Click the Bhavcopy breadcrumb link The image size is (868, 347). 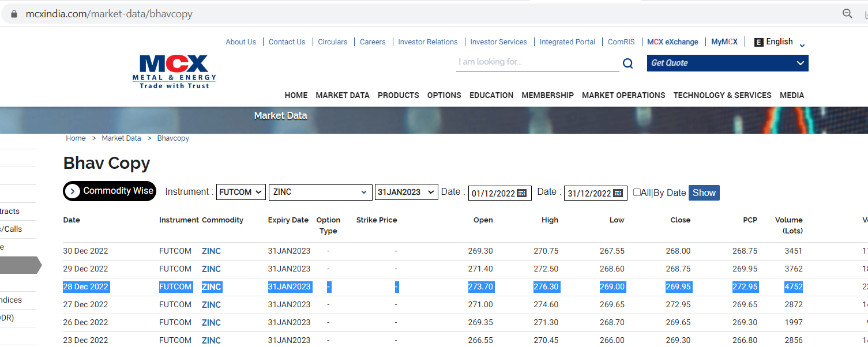[x=173, y=138]
